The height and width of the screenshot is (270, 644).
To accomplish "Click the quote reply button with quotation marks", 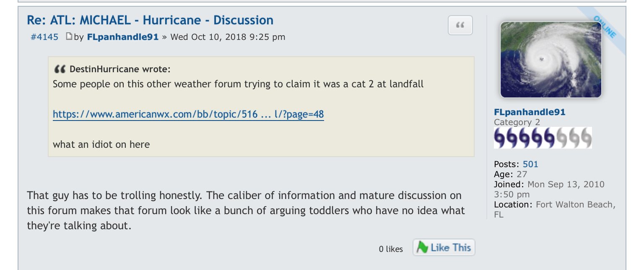I will (460, 25).
